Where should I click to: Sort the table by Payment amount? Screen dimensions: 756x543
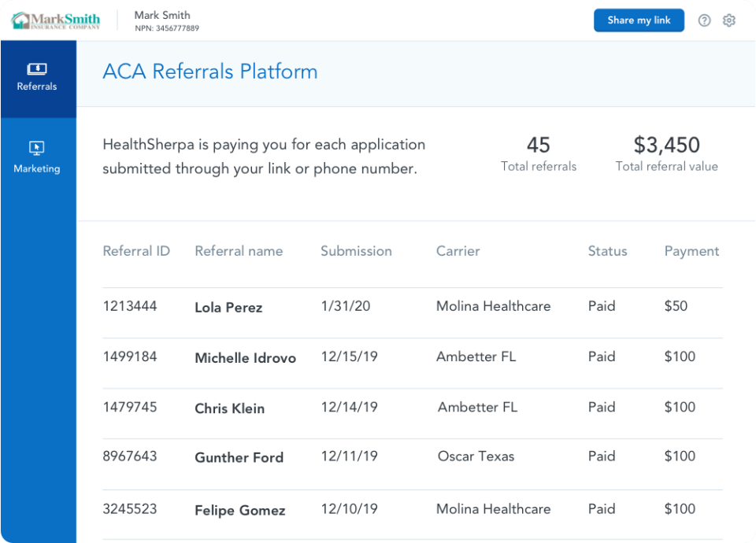(691, 250)
